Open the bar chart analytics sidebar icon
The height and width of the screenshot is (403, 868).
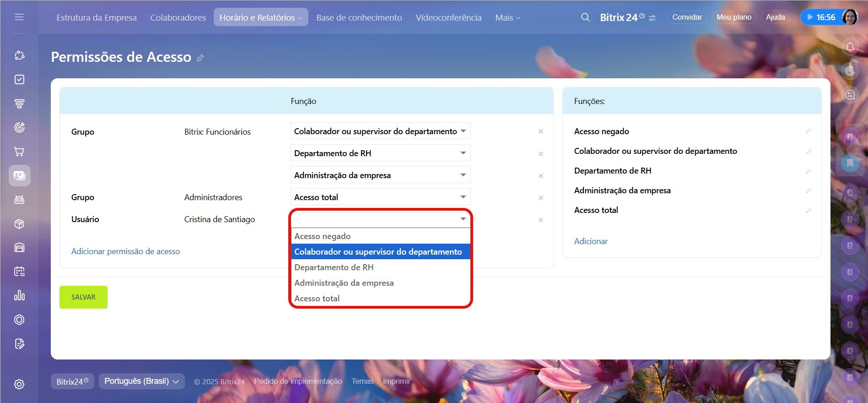point(19,295)
